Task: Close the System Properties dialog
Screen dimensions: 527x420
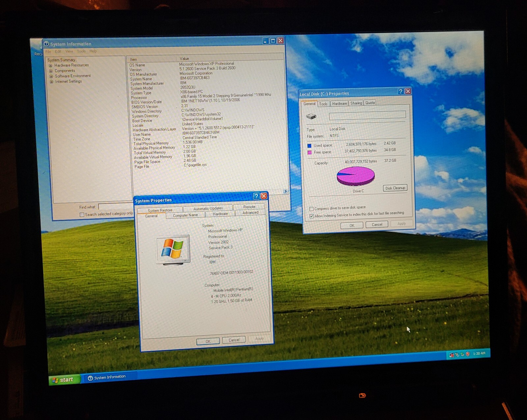Action: [x=264, y=196]
